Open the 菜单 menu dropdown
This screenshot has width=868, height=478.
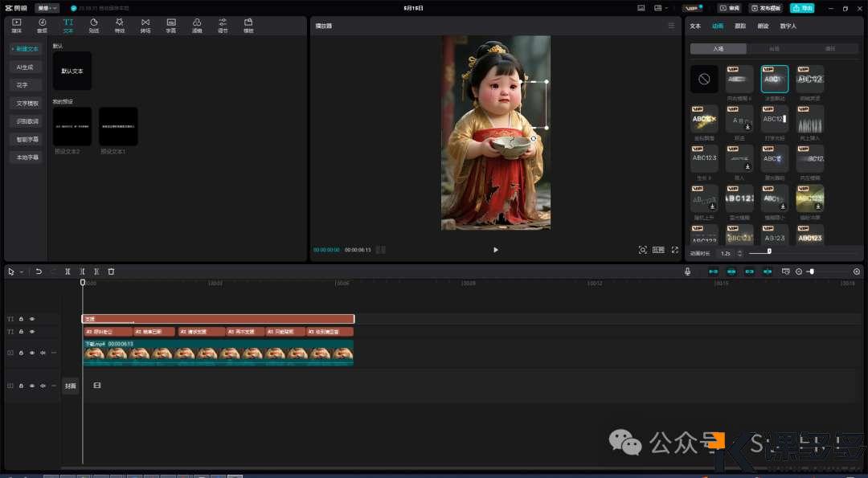pyautogui.click(x=47, y=8)
